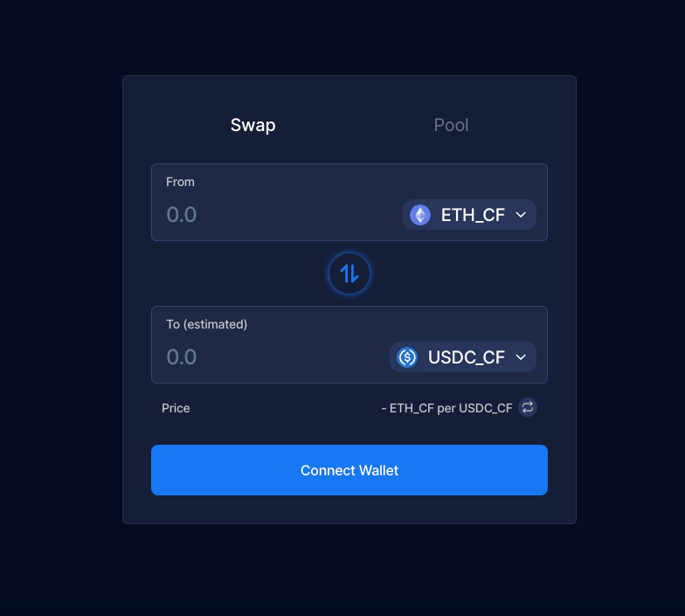Click the USDC_CF token name text
685x616 pixels.
pos(467,357)
